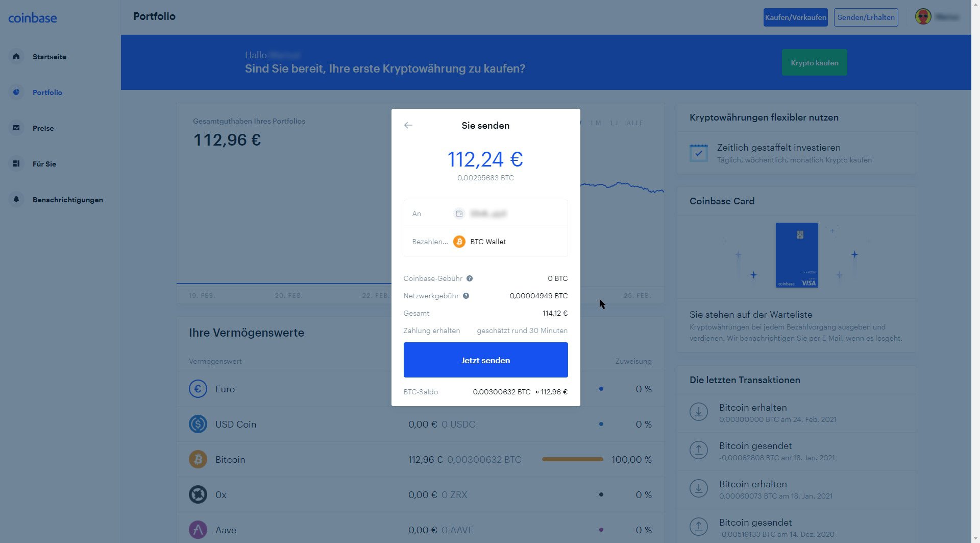Click the Euro asset icon
Viewport: 980px width, 543px height.
pyautogui.click(x=198, y=389)
